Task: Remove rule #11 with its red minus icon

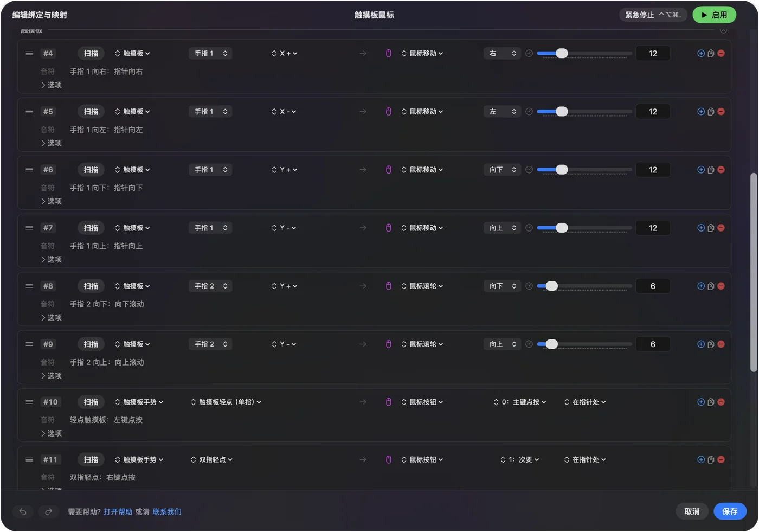Action: [x=721, y=459]
